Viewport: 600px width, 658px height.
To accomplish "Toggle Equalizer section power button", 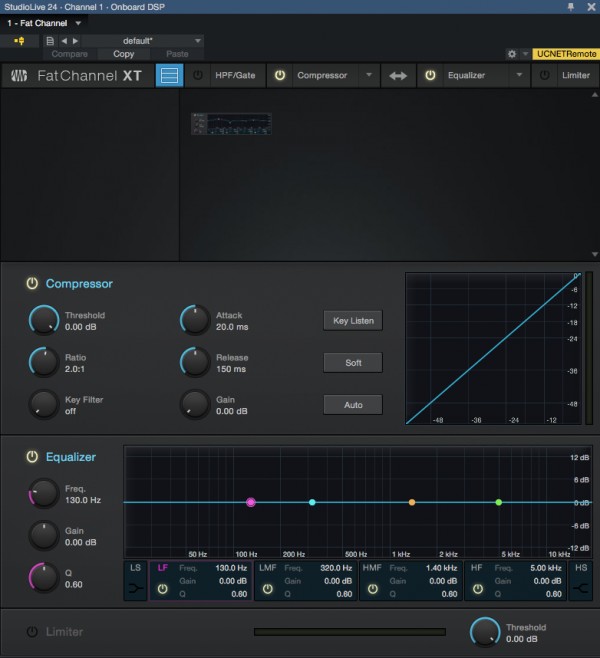I will (32, 457).
